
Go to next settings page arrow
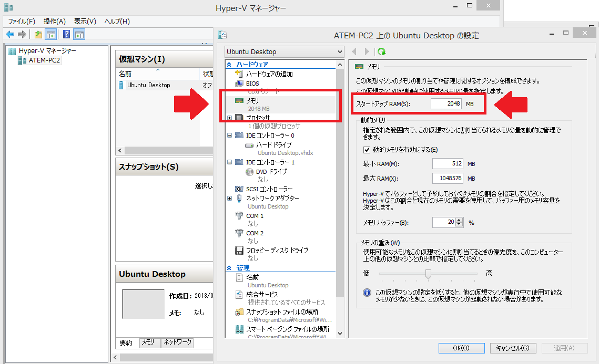(x=367, y=51)
